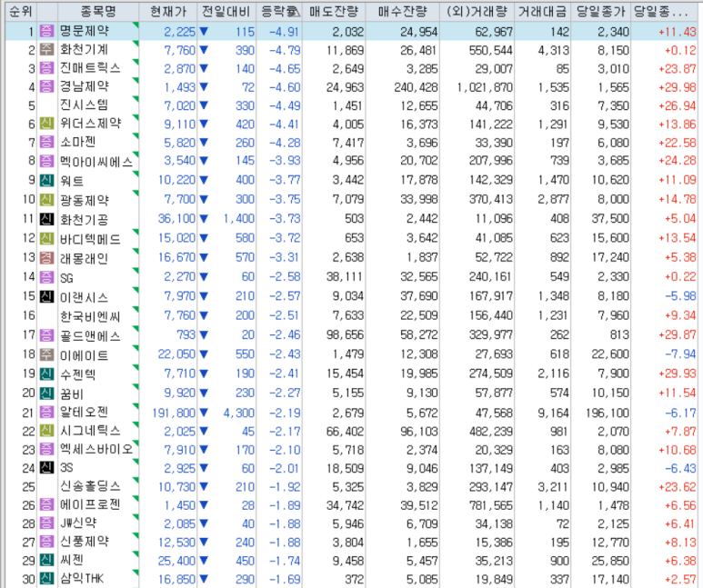Viewport: 703px width, 588px height.
Task: Click the black 신 badge beside 이랜시스
Action: tap(46, 296)
